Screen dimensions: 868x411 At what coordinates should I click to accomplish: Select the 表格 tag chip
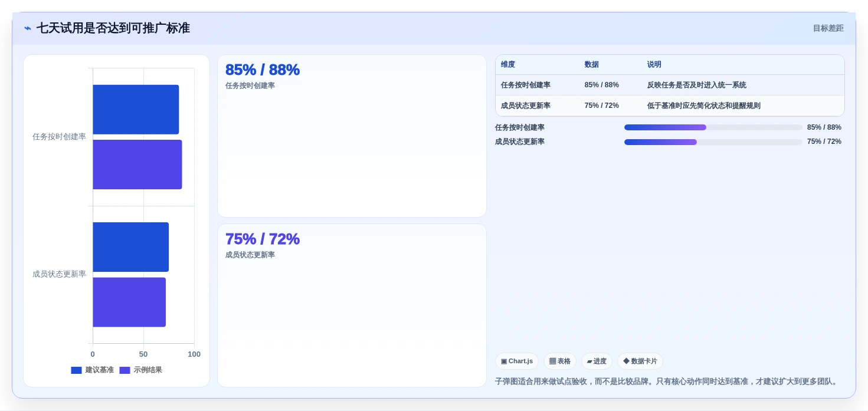(x=560, y=361)
